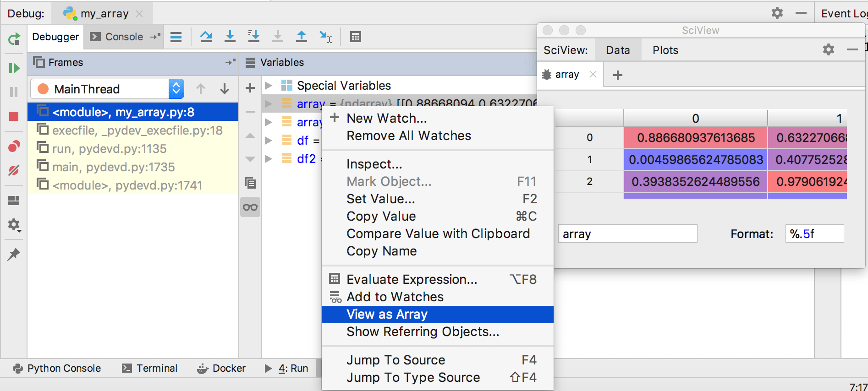Select cell 0.886680937613685 in SciView table

(x=696, y=138)
